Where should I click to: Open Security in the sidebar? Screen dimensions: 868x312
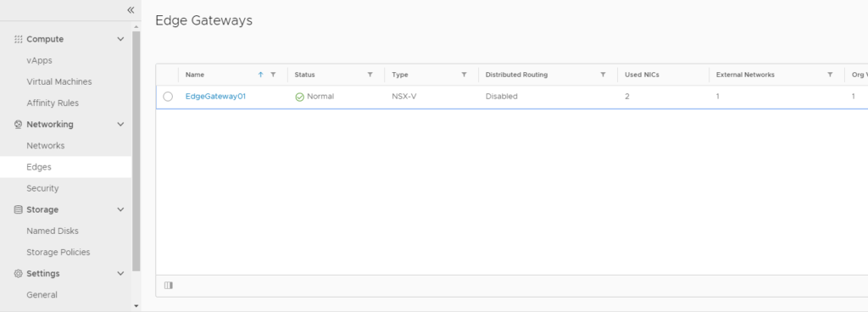42,188
